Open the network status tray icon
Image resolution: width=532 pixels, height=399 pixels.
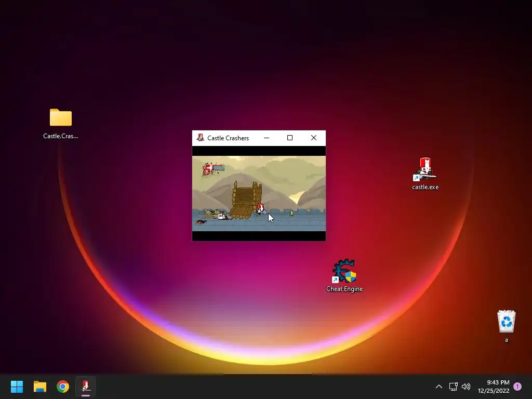[453, 387]
